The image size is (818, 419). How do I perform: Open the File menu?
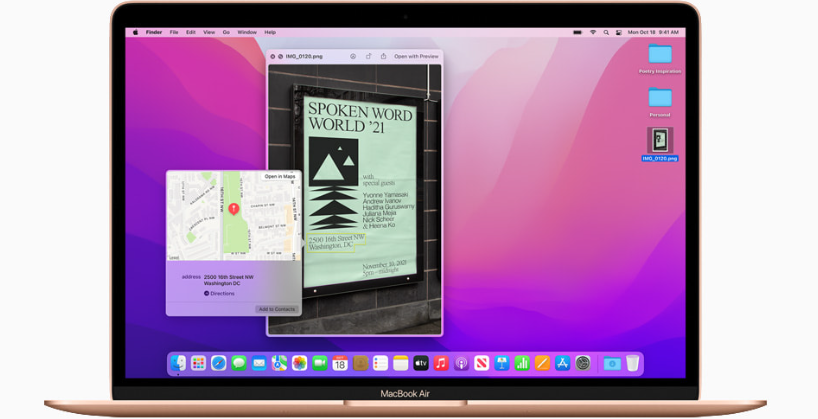coord(174,32)
